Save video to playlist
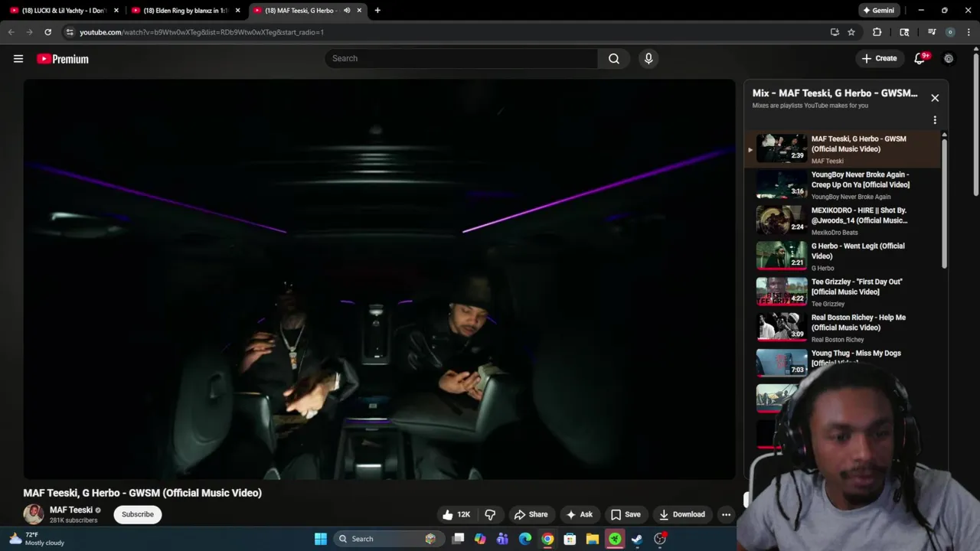 (626, 514)
